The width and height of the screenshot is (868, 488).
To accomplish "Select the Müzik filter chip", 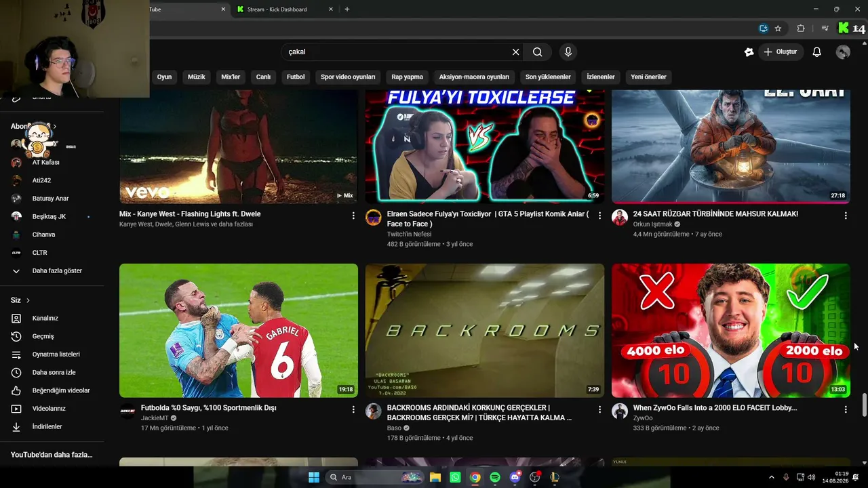I will pos(197,77).
